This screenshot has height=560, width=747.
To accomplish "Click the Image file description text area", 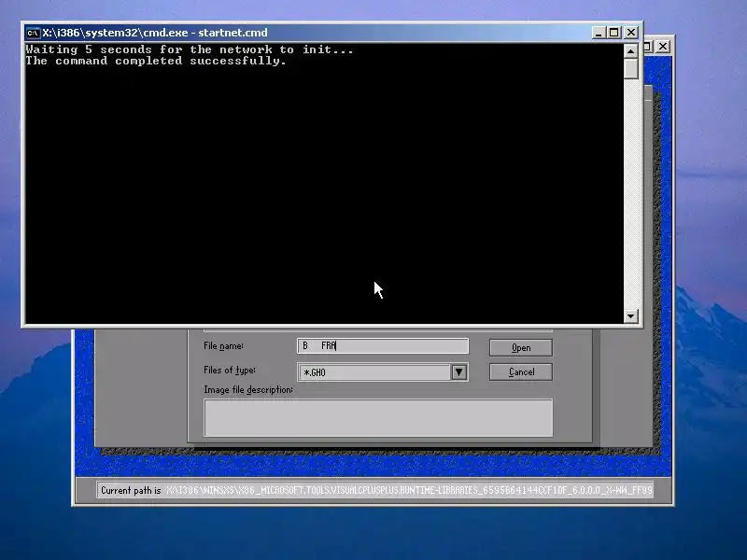I will [378, 417].
